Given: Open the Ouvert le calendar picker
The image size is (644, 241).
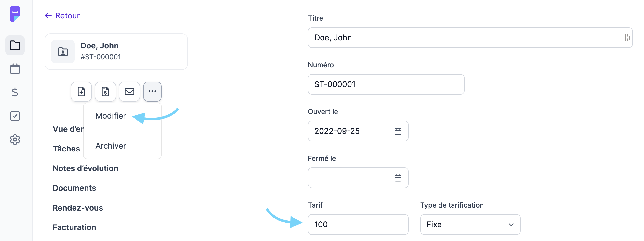Looking at the screenshot, I should (398, 131).
